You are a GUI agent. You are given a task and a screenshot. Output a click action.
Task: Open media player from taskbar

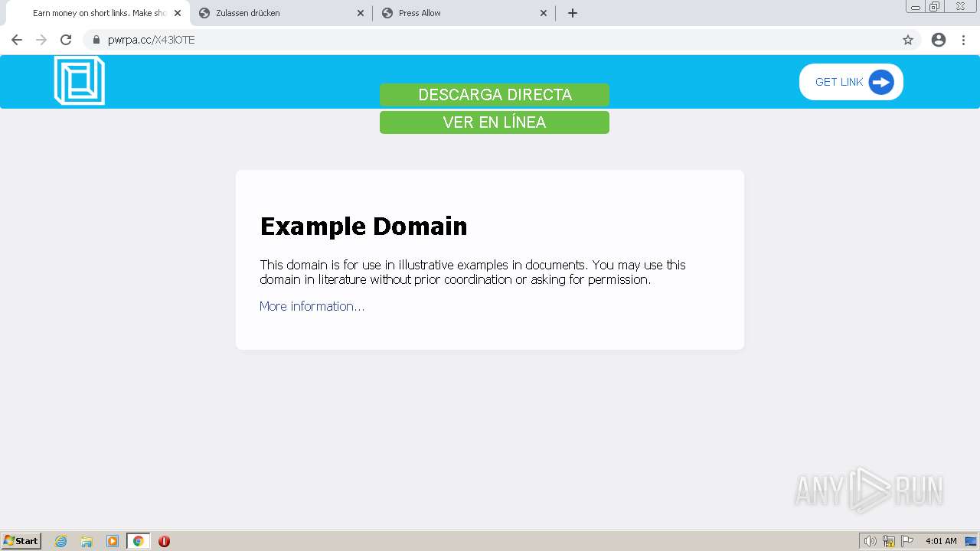point(113,541)
